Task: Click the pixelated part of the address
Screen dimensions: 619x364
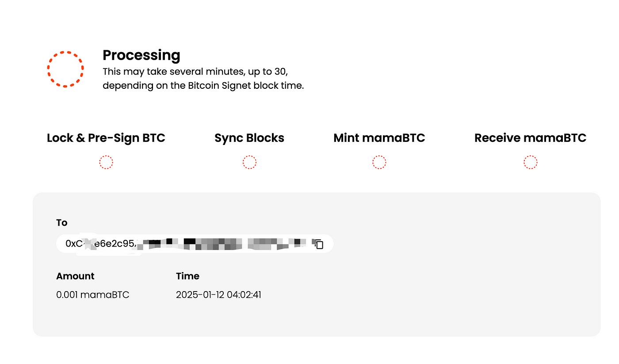Action: (x=221, y=244)
